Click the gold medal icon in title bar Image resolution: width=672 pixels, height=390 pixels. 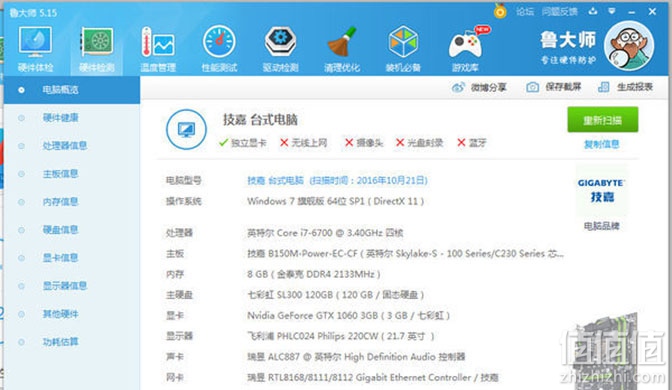500,11
